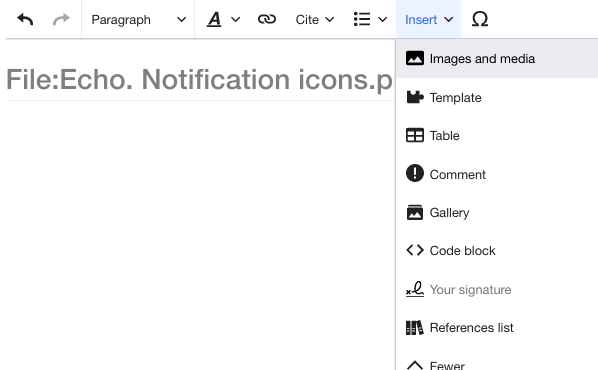The height and width of the screenshot is (370, 598).
Task: Collapse the Insert dropdown menu
Action: (429, 19)
